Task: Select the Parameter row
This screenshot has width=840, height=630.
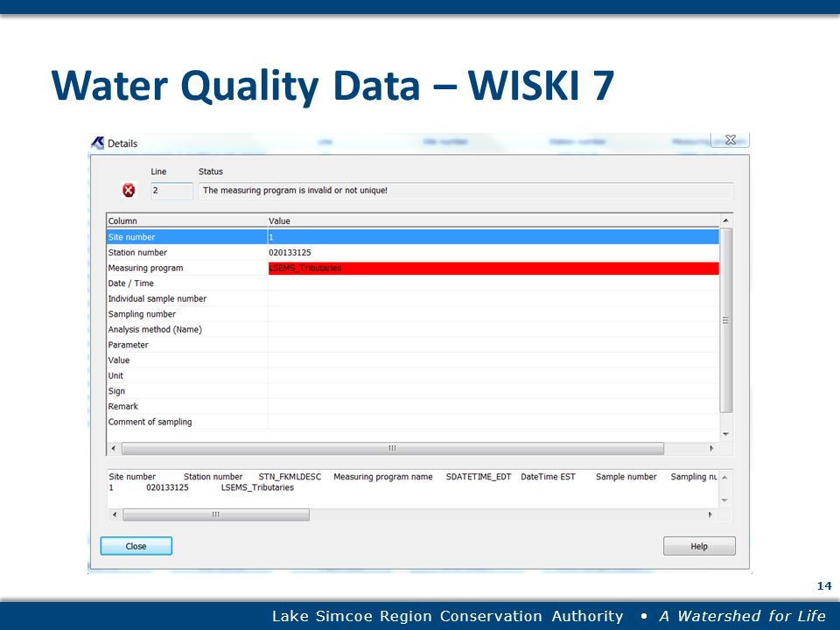Action: (412, 345)
